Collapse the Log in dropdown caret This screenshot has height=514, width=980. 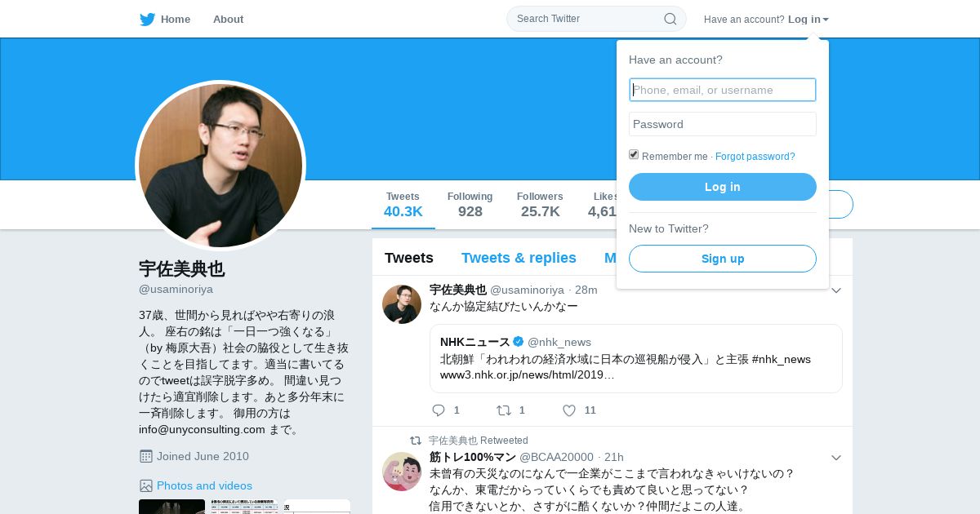pyautogui.click(x=826, y=20)
